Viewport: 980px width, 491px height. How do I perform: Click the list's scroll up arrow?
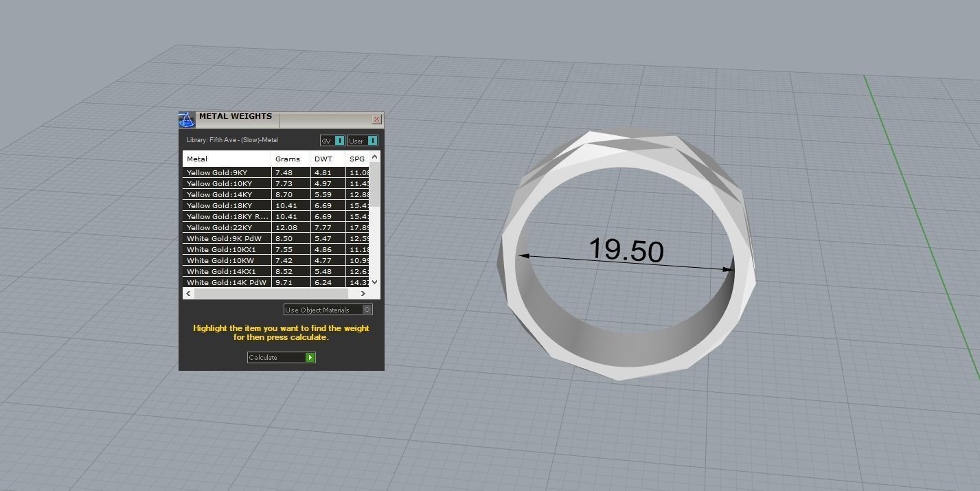375,157
